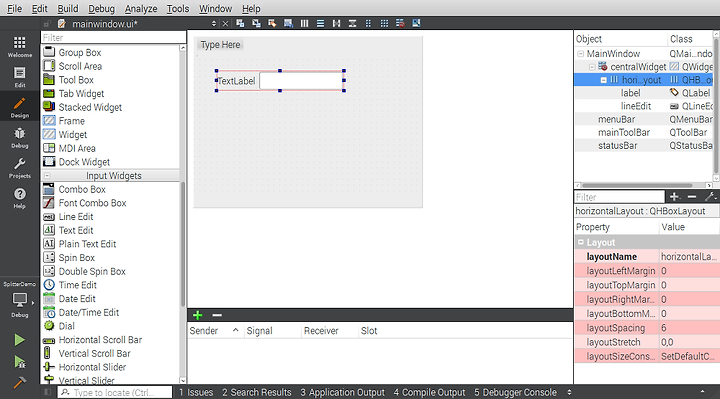Lay out horizontally in splitter
This screenshot has width=720, height=399.
(337, 23)
